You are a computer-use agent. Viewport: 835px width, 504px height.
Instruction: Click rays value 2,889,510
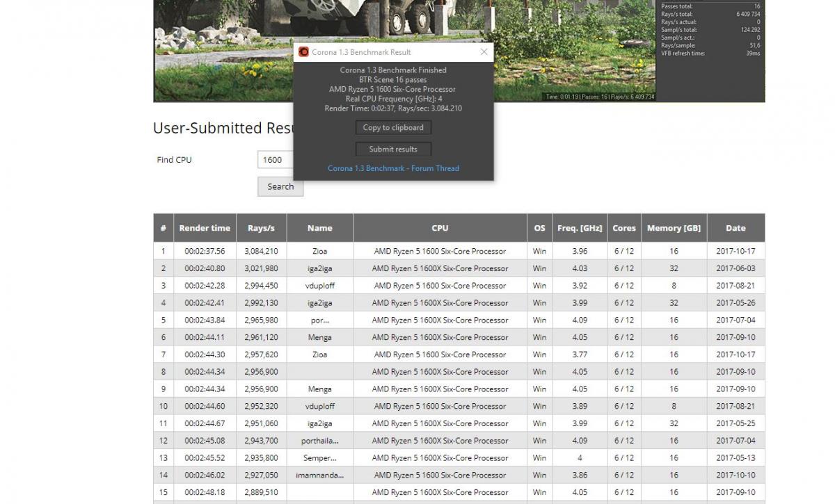[261, 492]
